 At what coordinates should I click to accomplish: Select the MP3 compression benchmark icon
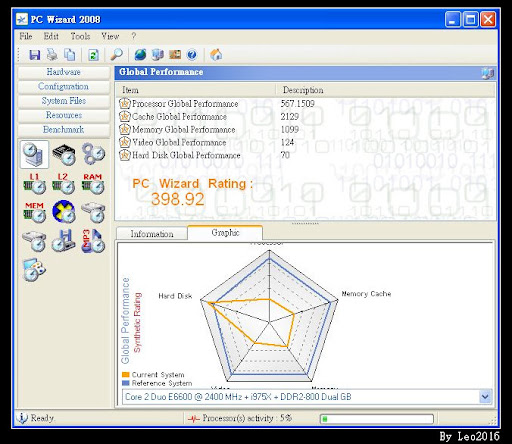93,241
